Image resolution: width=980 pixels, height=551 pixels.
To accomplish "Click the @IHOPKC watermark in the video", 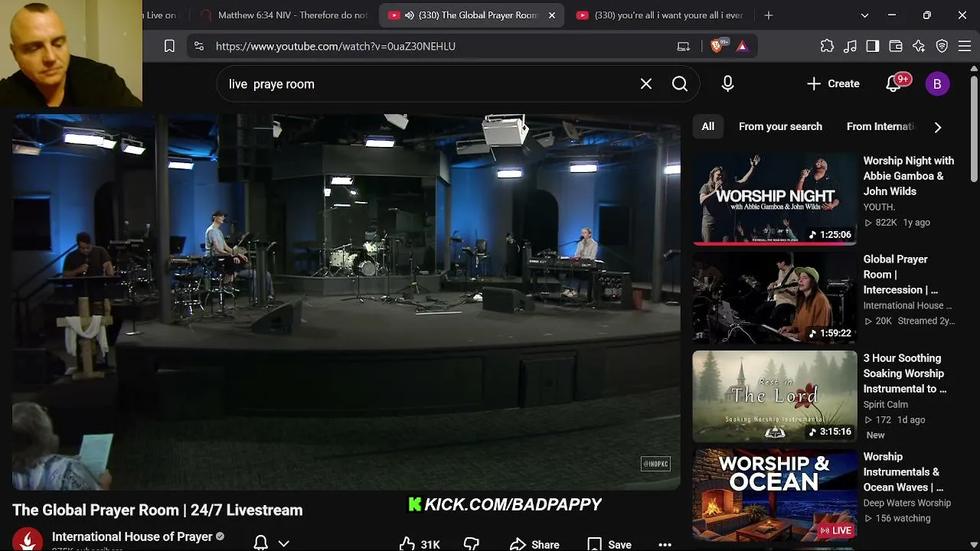I will (655, 464).
